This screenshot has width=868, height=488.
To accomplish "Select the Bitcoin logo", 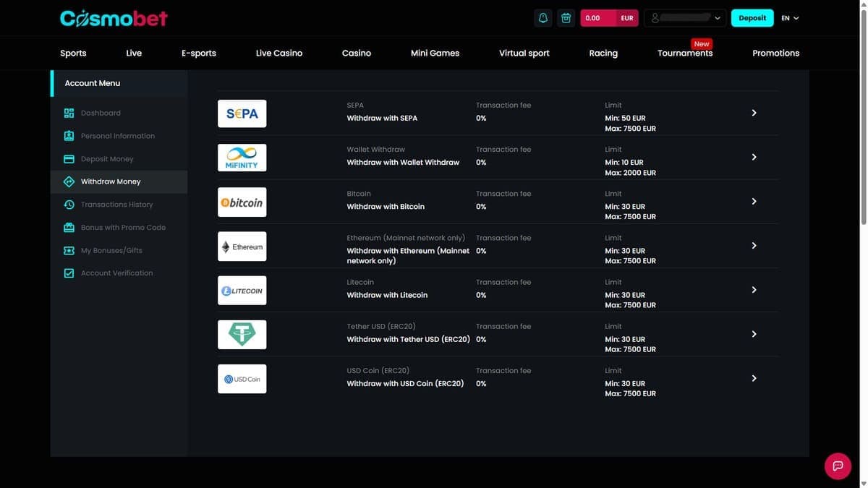I will pyautogui.click(x=242, y=202).
